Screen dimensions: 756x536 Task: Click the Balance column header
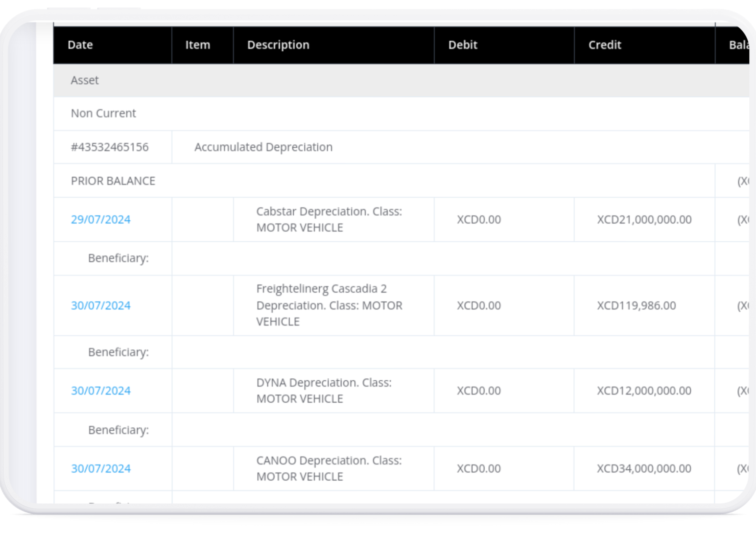point(738,45)
